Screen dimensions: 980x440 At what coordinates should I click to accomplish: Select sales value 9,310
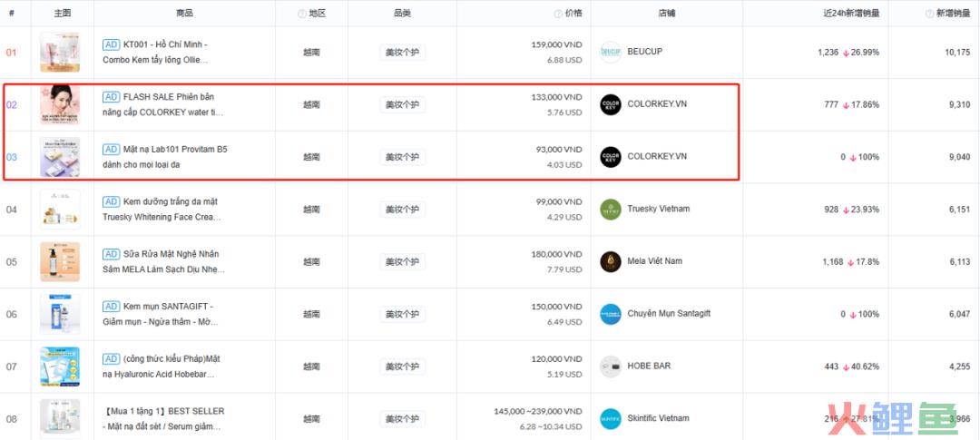click(x=959, y=105)
